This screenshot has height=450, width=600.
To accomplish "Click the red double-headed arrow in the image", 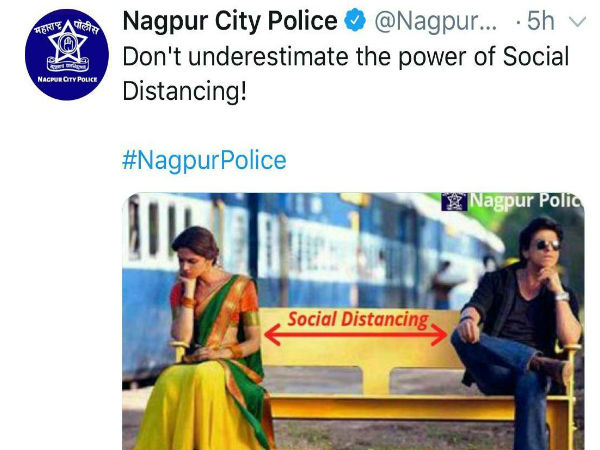I will pyautogui.click(x=356, y=334).
